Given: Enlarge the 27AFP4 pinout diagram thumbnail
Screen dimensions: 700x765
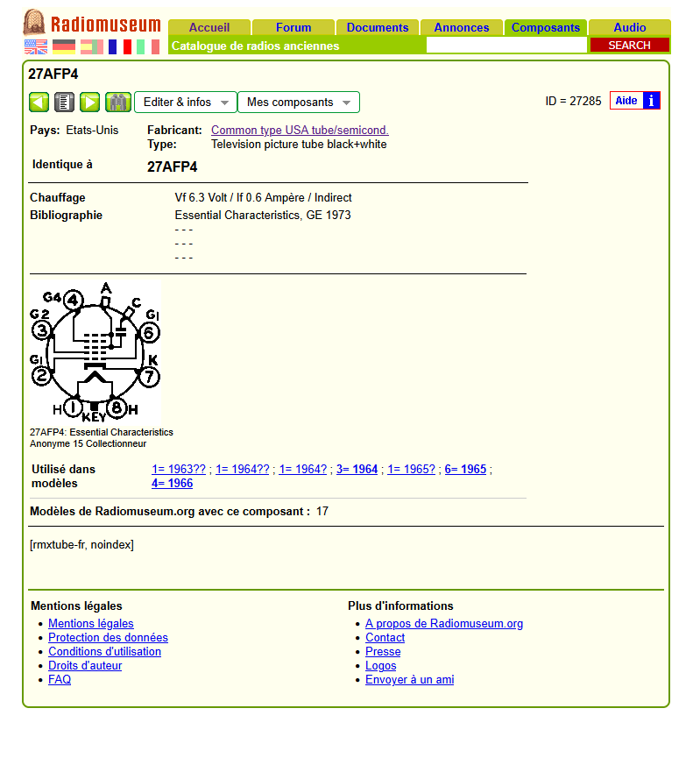Looking at the screenshot, I should pyautogui.click(x=95, y=352).
